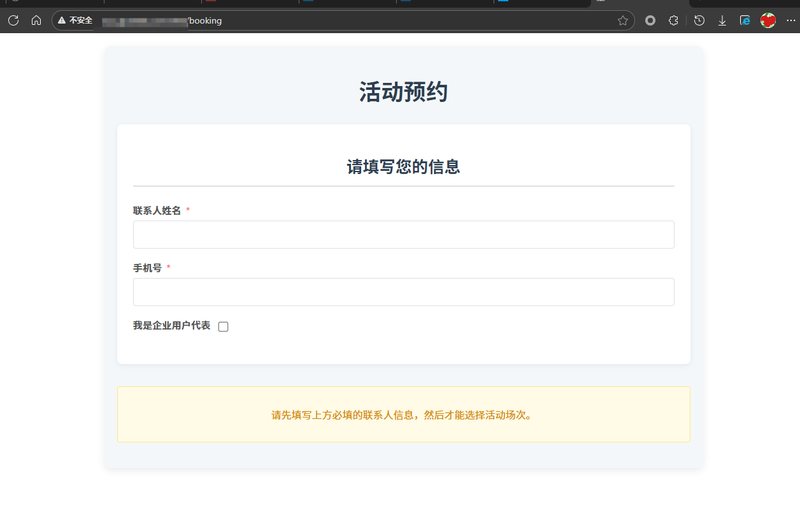The height and width of the screenshot is (510, 800).
Task: Focus the 手机号 input field
Action: 403,292
